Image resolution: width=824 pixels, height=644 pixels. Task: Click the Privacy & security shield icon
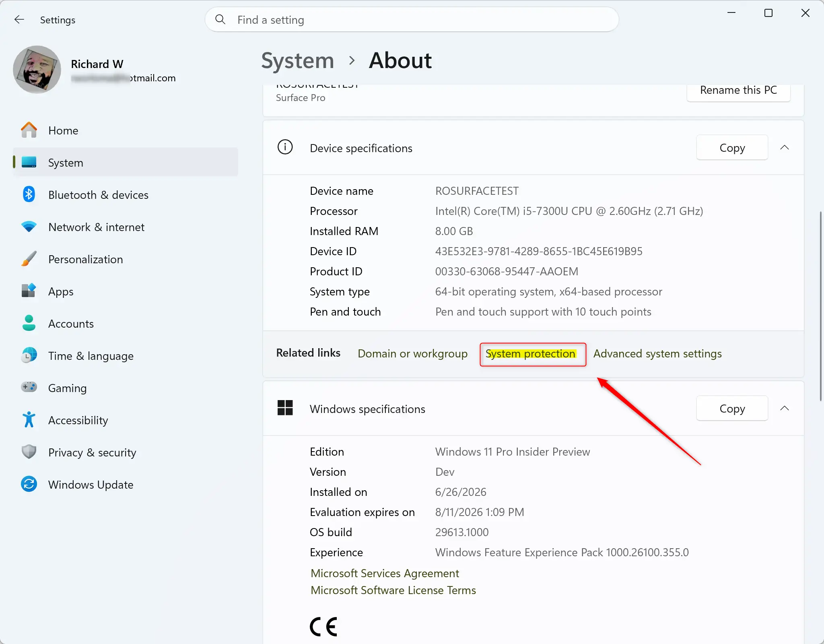tap(29, 452)
